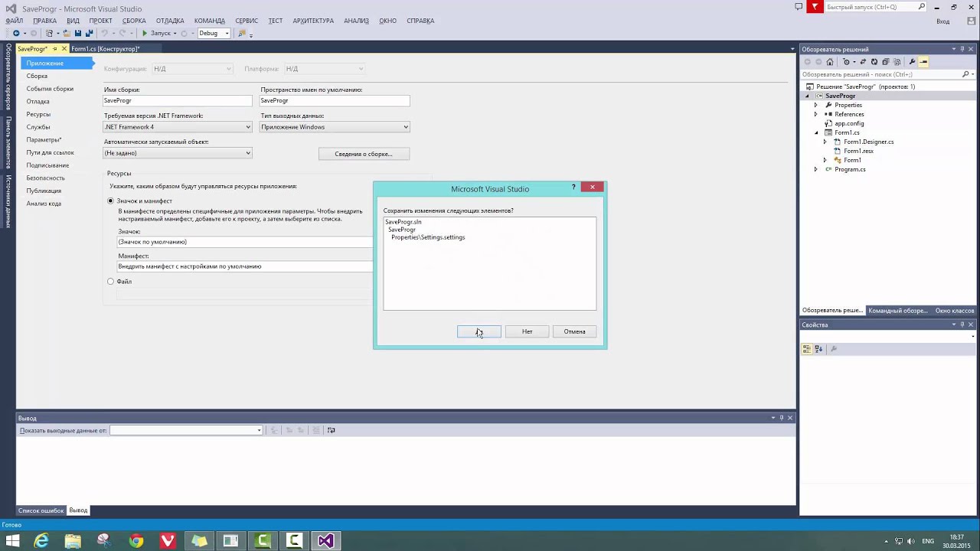The image size is (980, 551).
Task: Click the highlighted Yes button in dialog
Action: (479, 331)
